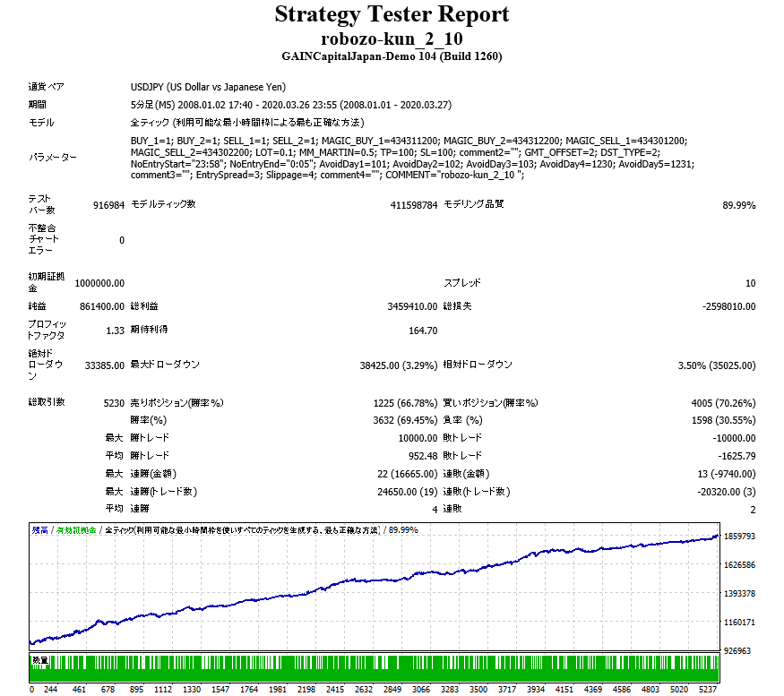Click maximal consecutive loss -20320.00 (3)
This screenshot has height=696, width=784.
coord(726,492)
